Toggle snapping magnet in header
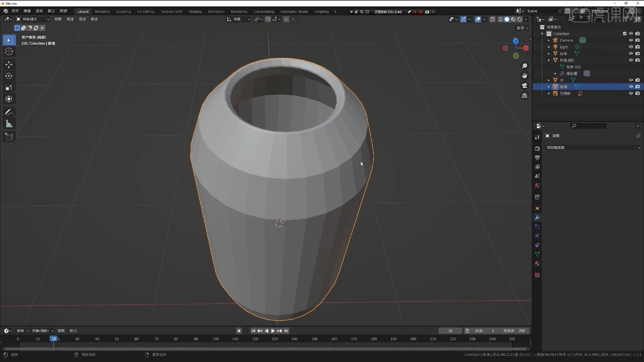 click(268, 19)
